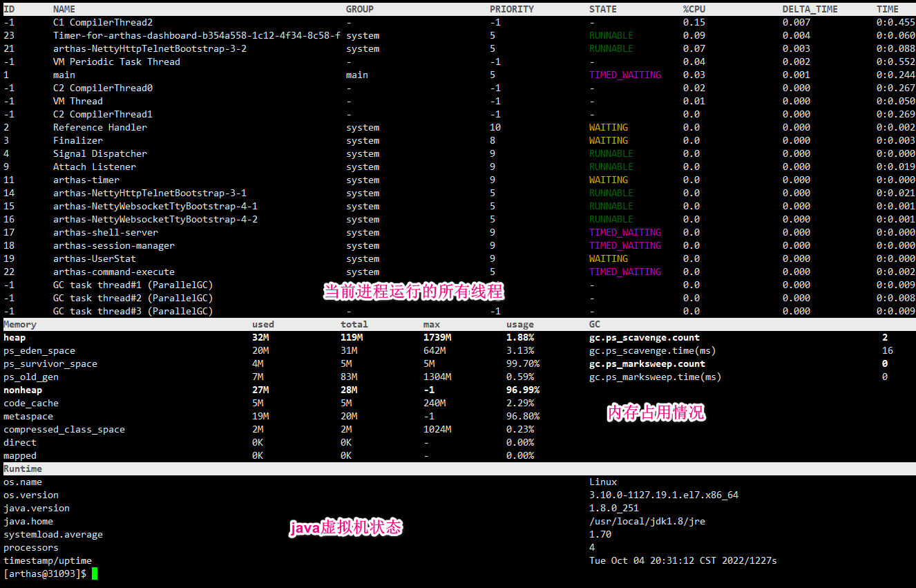The width and height of the screenshot is (916, 588).
Task: Select GC task thread#2 (ParallelGC)
Action: pyautogui.click(x=133, y=298)
